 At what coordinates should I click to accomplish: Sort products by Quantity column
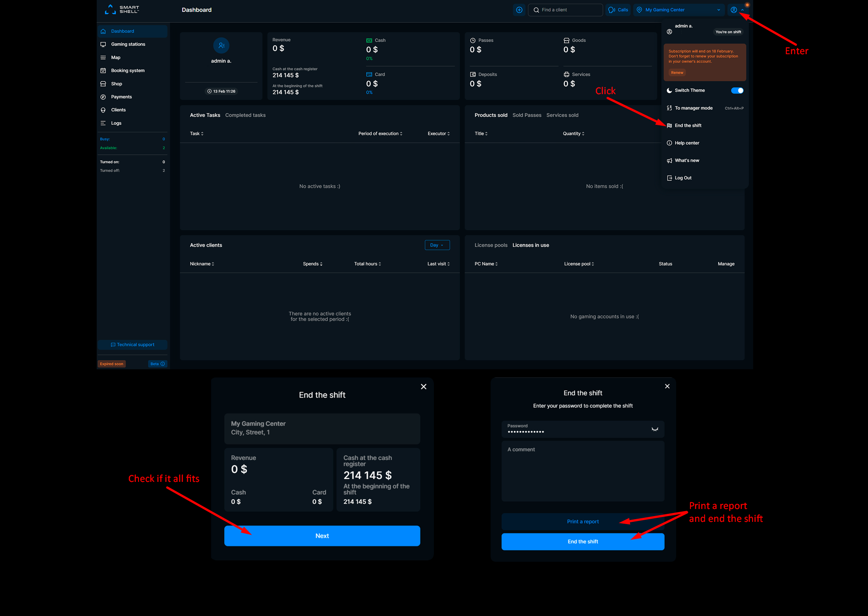click(x=574, y=134)
